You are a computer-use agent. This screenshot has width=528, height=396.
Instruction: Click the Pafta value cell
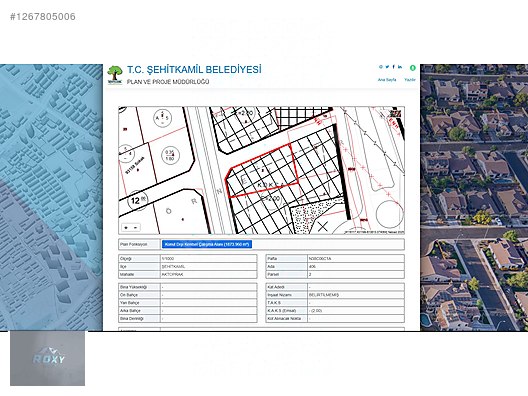(x=356, y=259)
